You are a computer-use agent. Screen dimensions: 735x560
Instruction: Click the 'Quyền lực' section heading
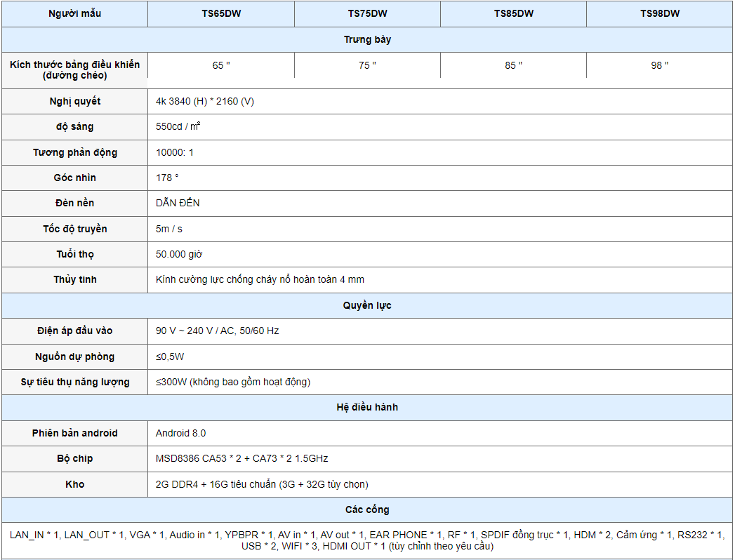[x=367, y=305]
